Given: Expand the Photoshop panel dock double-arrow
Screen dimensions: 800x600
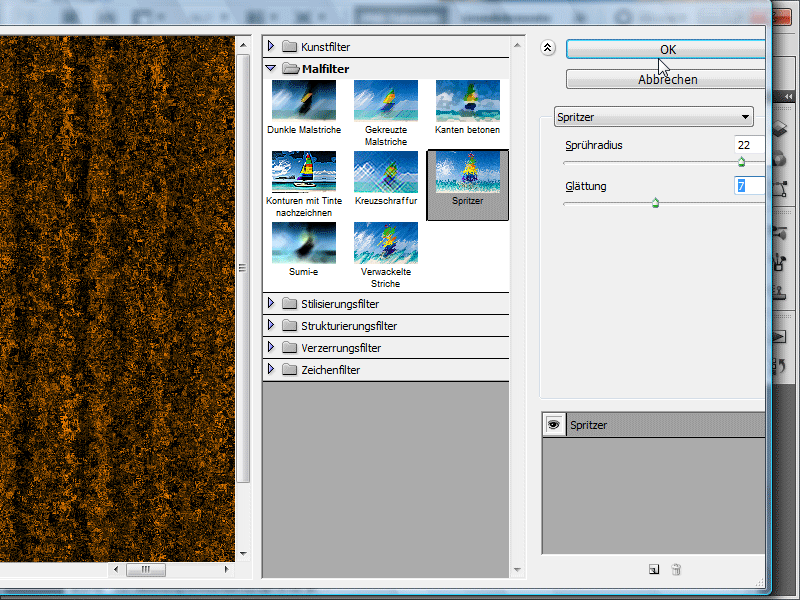Looking at the screenshot, I should (x=789, y=96).
